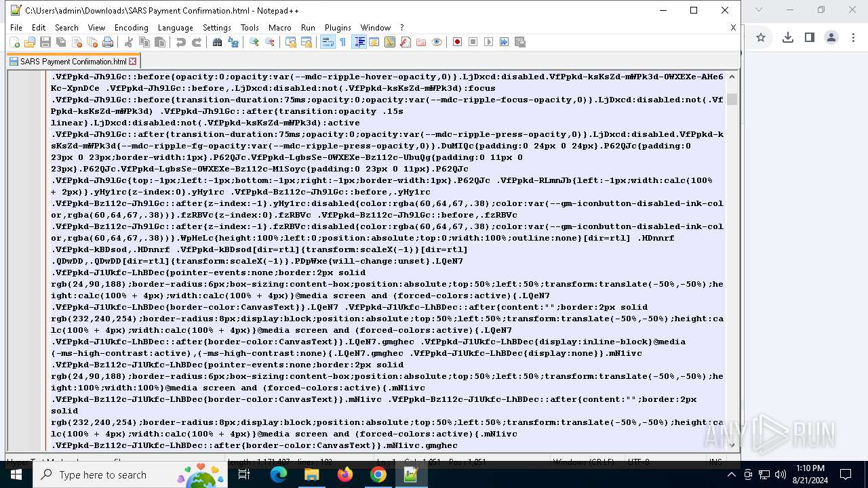Screen dimensions: 868x488
Task: Toggle synchronize vertical scrolling icon
Action: point(291,42)
